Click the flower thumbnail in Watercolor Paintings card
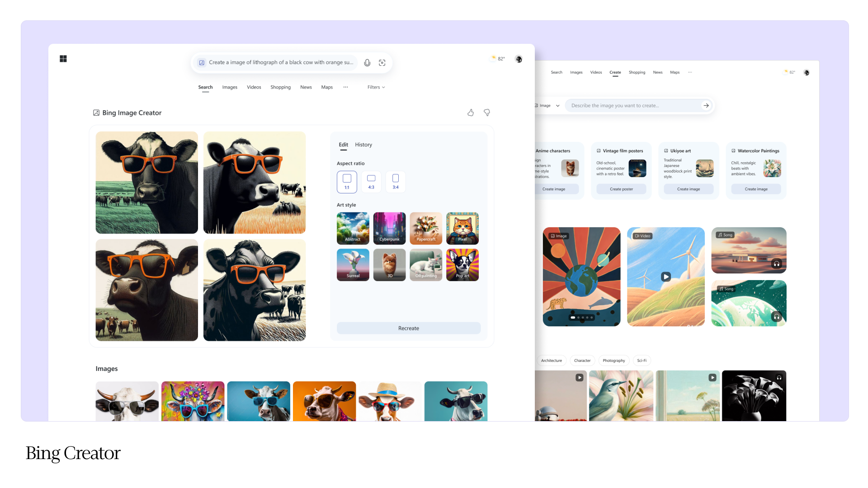Image resolution: width=868 pixels, height=488 pixels. pyautogui.click(x=772, y=169)
